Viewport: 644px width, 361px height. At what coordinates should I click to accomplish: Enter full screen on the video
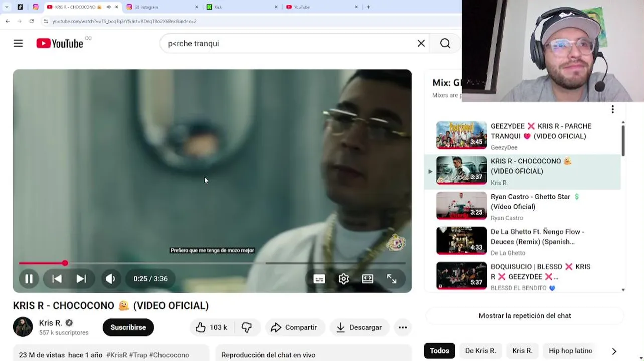coord(392,279)
